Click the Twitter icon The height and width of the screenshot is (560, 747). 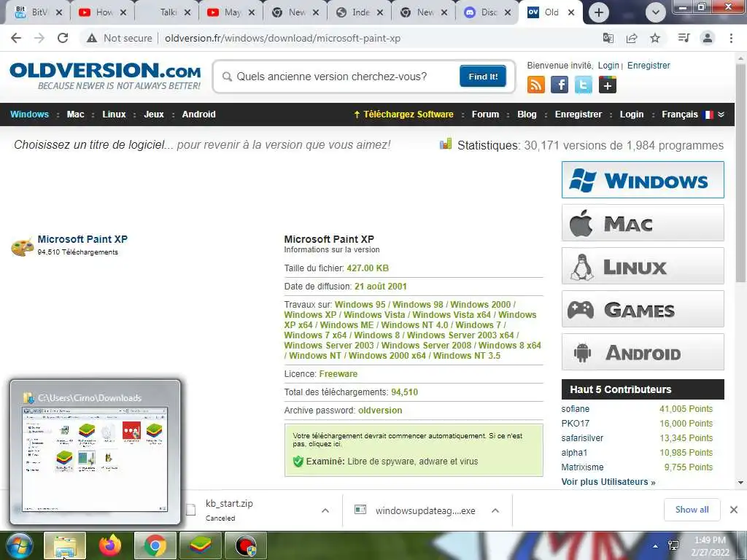[583, 85]
